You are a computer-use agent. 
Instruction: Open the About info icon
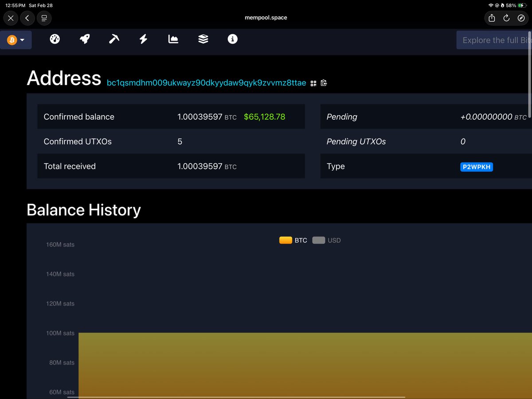[x=233, y=39]
